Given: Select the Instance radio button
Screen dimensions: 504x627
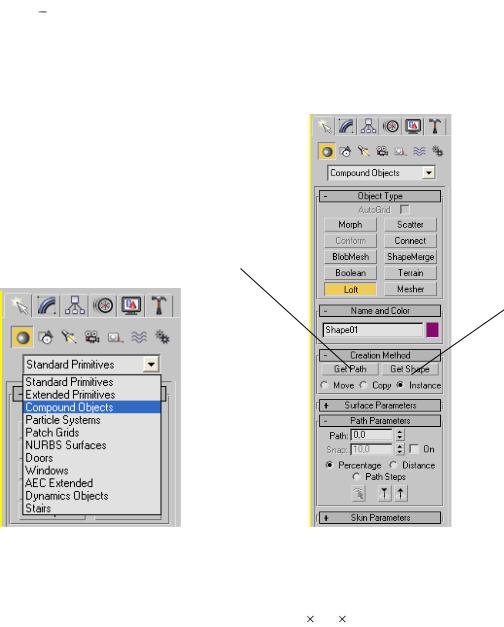Looking at the screenshot, I should 400,385.
